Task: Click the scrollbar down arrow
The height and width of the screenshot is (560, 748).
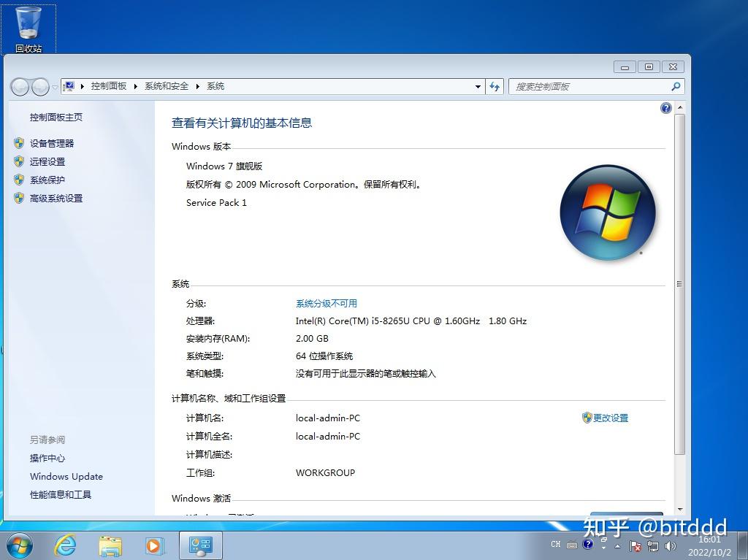Action: tap(680, 510)
